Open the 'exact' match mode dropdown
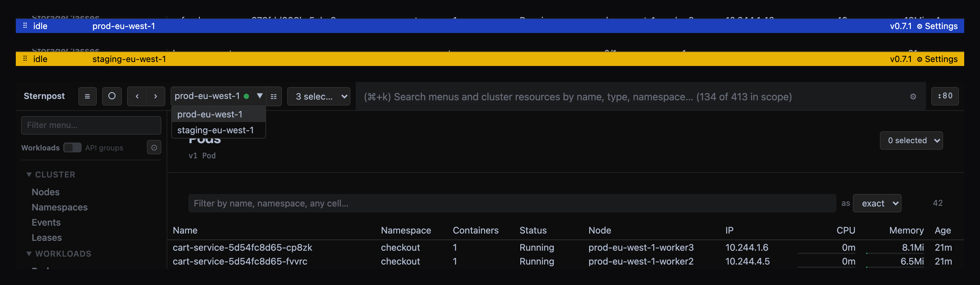Screen dimensions: 980x285 (x=877, y=204)
